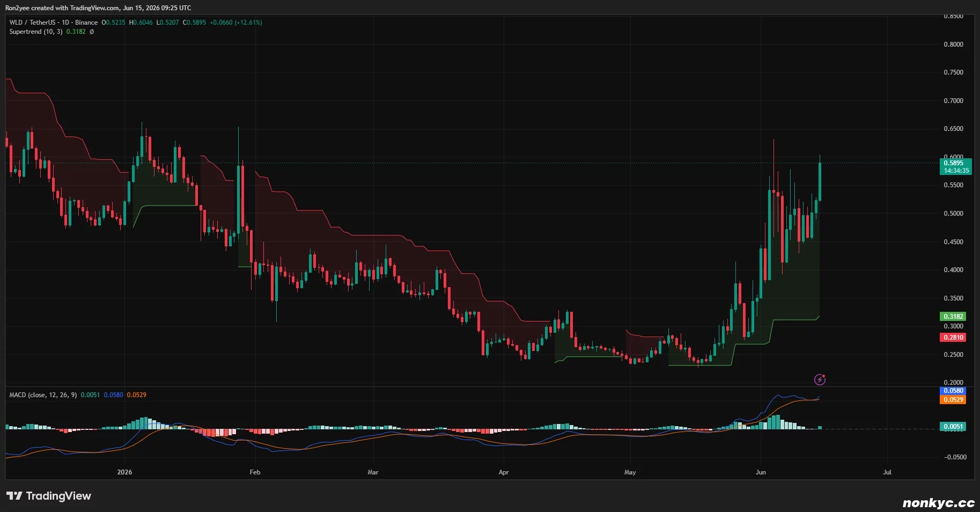Click the Apr date axis label
The image size is (980, 512).
504,472
